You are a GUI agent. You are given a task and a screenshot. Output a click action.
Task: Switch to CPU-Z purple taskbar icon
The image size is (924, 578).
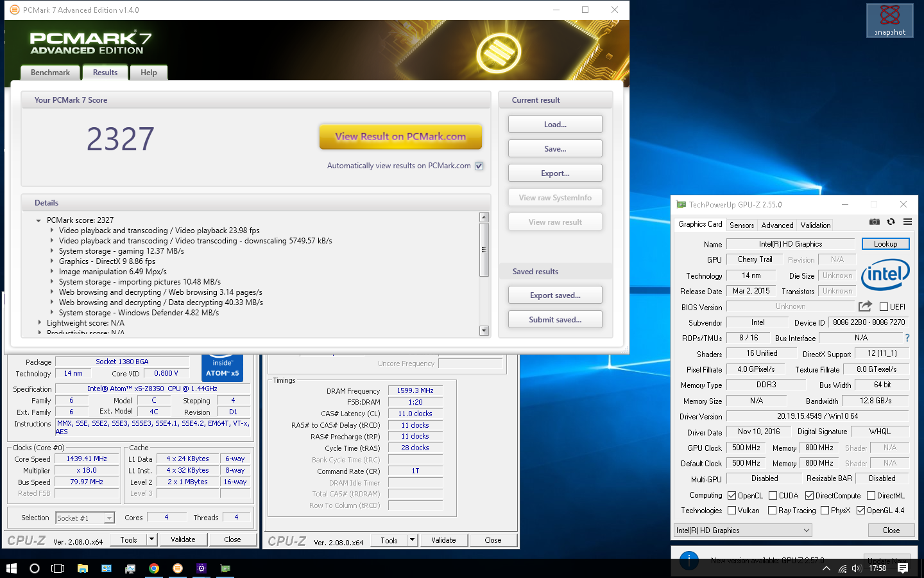[201, 568]
